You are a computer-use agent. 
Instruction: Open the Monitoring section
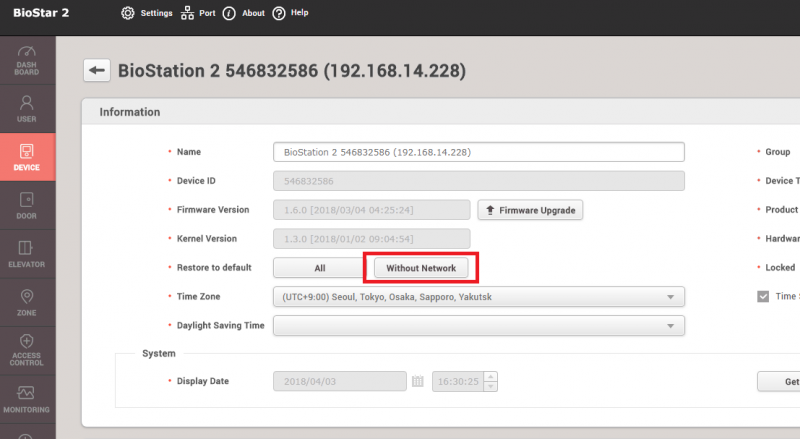tap(27, 400)
